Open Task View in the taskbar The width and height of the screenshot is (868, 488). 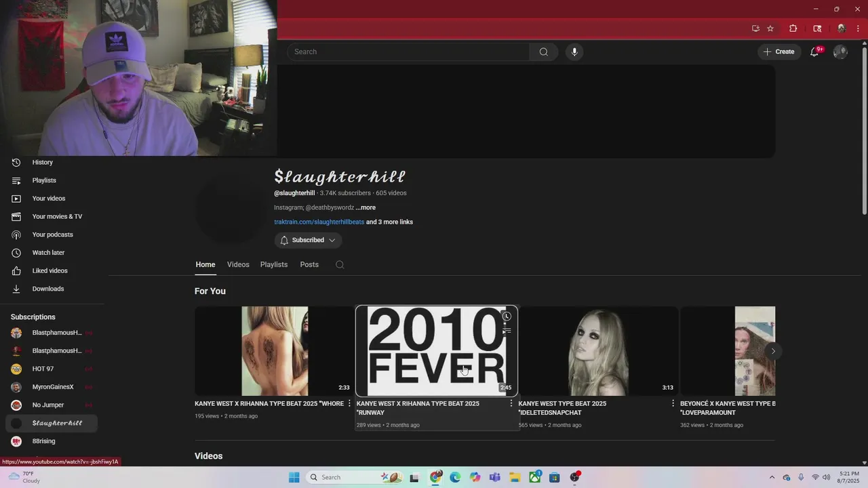pyautogui.click(x=414, y=477)
